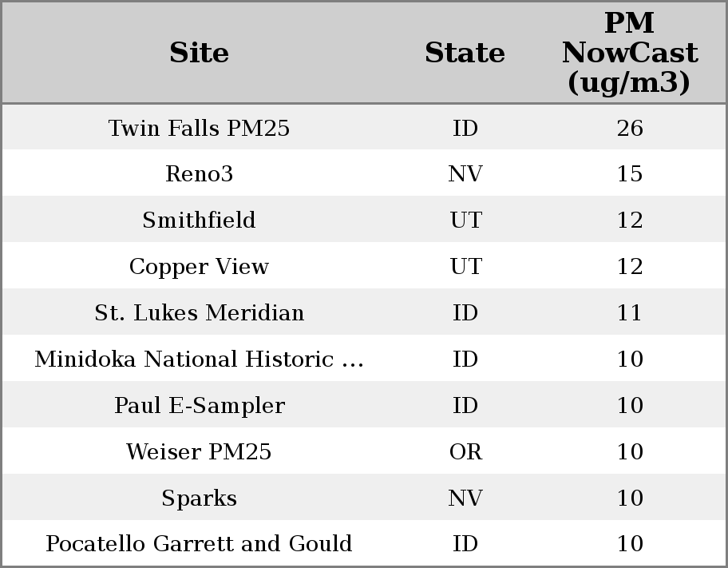This screenshot has width=728, height=568.
Task: Open Minidoka National Historic site entry
Action: (199, 359)
